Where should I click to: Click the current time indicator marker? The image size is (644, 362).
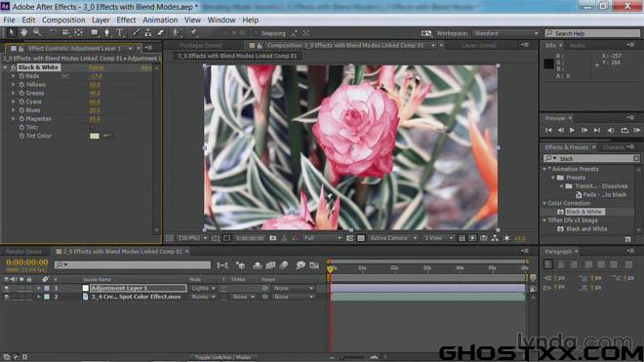click(x=330, y=268)
